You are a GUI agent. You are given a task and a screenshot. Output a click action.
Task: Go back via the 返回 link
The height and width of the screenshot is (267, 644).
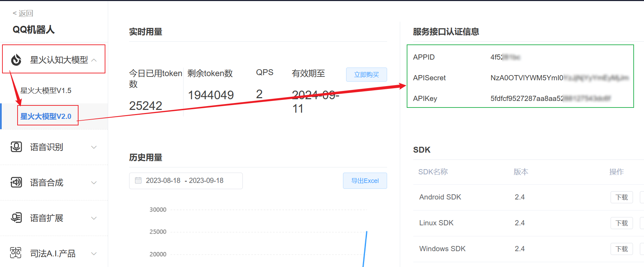click(x=23, y=13)
